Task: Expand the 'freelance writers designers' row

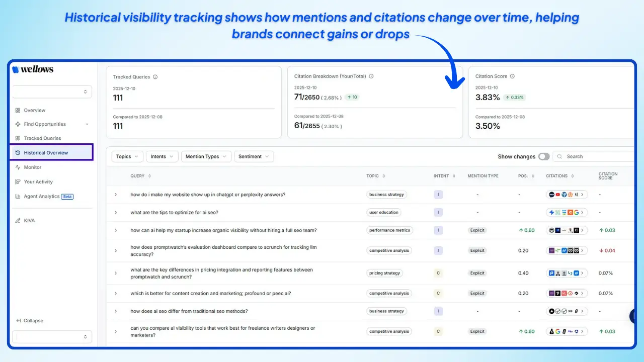Action: (x=116, y=331)
